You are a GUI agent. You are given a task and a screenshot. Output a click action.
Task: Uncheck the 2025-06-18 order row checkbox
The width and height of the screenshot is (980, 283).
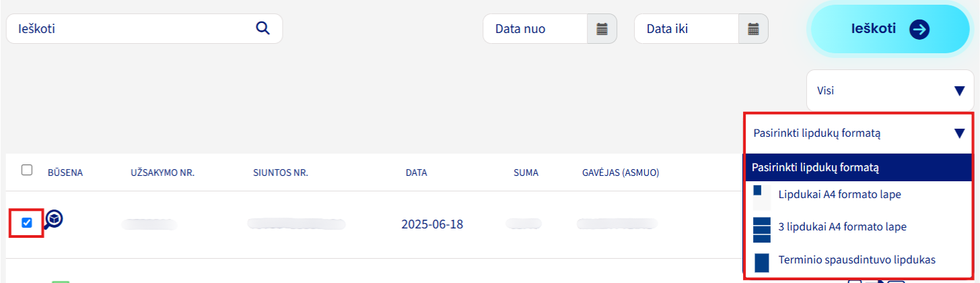(x=27, y=223)
